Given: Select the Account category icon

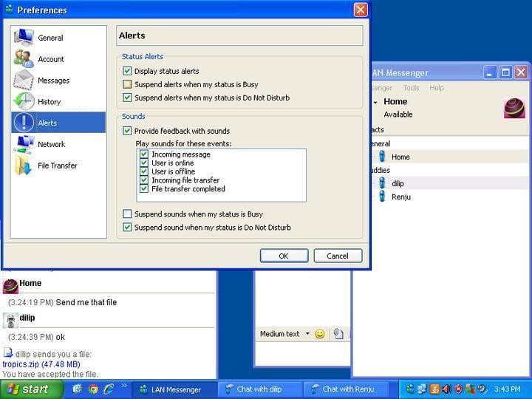Looking at the screenshot, I should point(24,59).
